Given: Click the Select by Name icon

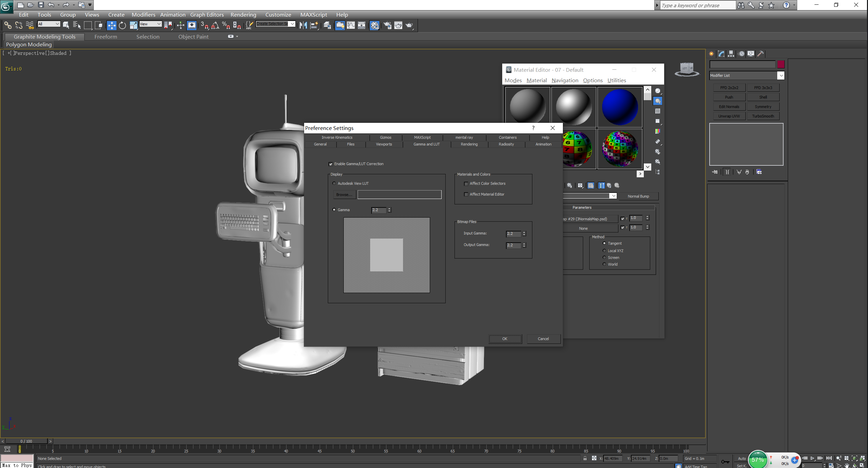Looking at the screenshot, I should 77,25.
